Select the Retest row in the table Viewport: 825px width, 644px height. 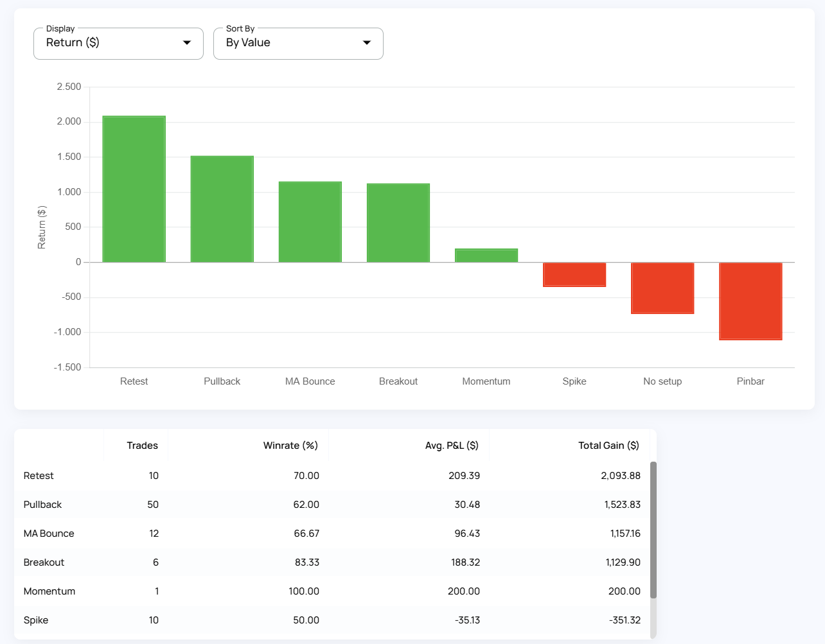pos(332,476)
